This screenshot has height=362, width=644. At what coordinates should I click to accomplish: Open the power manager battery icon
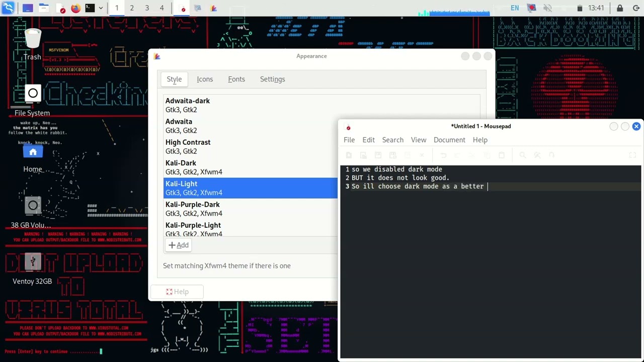click(580, 8)
